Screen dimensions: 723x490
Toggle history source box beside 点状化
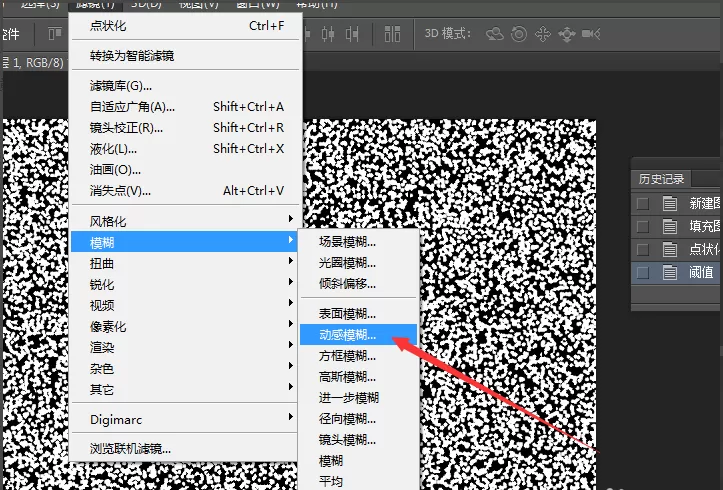coord(642,249)
